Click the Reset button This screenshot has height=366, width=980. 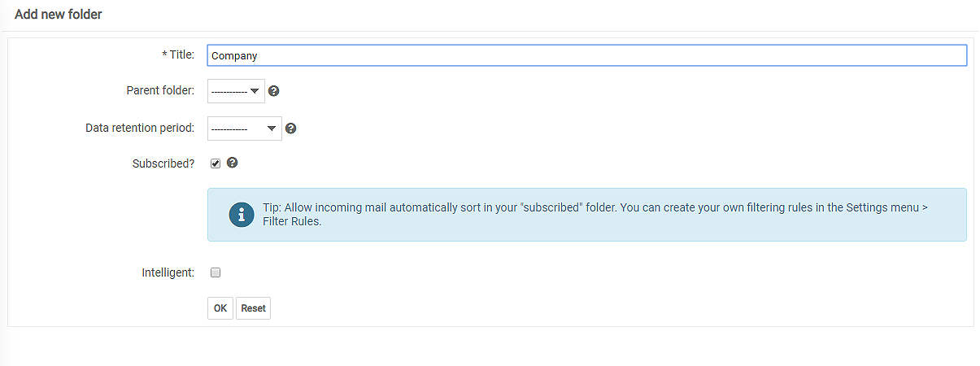point(253,308)
